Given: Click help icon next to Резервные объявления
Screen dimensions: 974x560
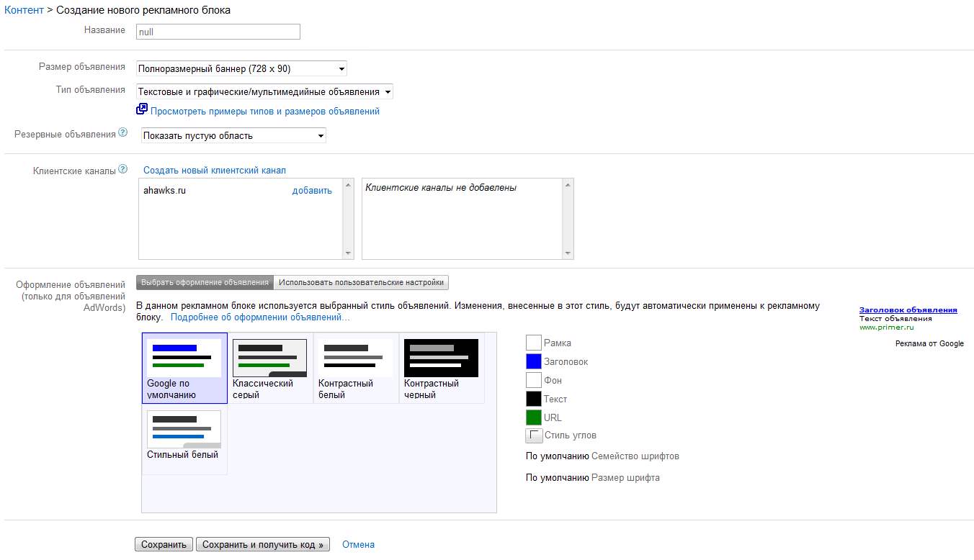Looking at the screenshot, I should click(123, 133).
